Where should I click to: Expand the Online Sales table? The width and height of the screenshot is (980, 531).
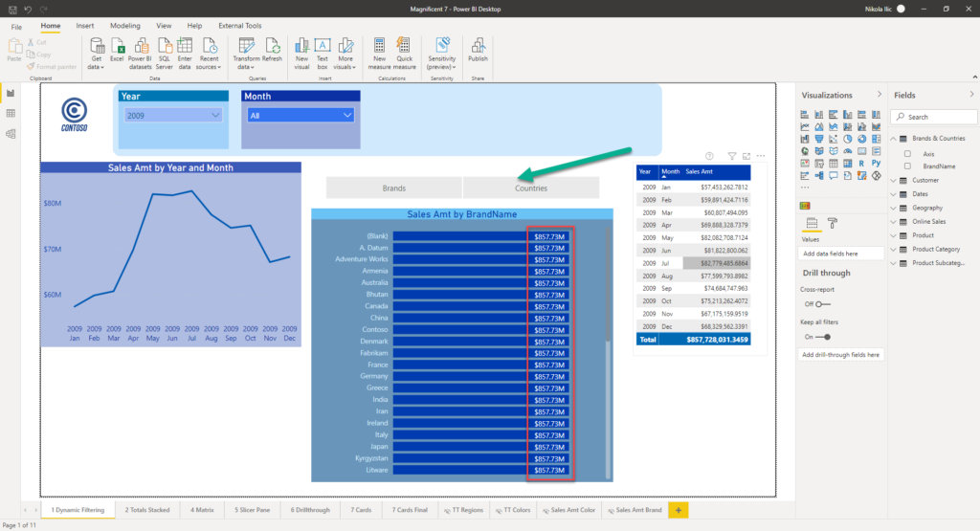[x=894, y=222]
